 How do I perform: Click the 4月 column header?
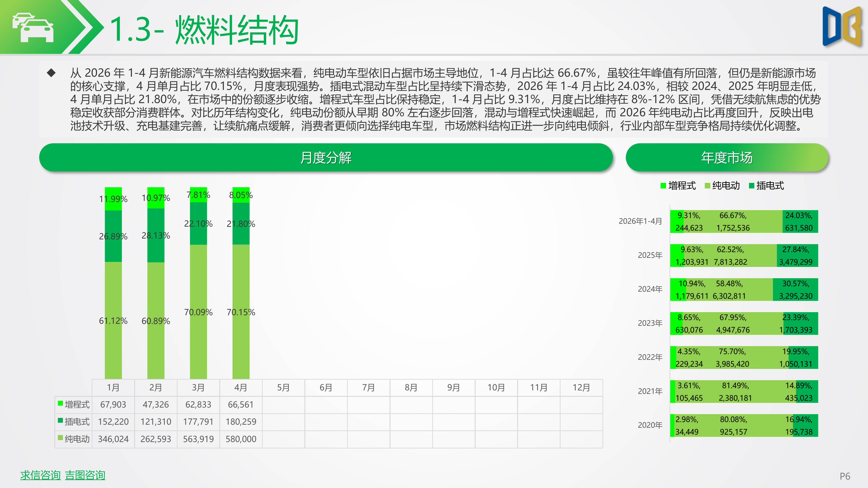pos(241,388)
